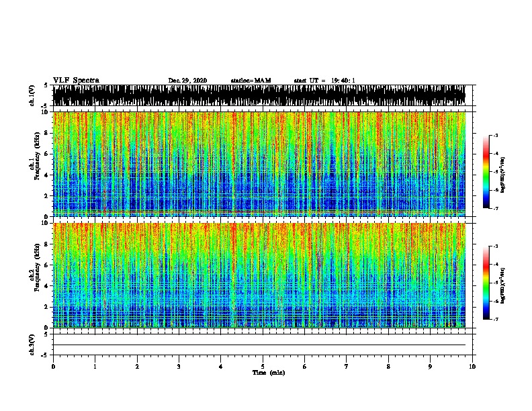Screen dimensions: 532x411
Task: Click the "-5" tick on ch.3(V) axis
Action: point(46,355)
